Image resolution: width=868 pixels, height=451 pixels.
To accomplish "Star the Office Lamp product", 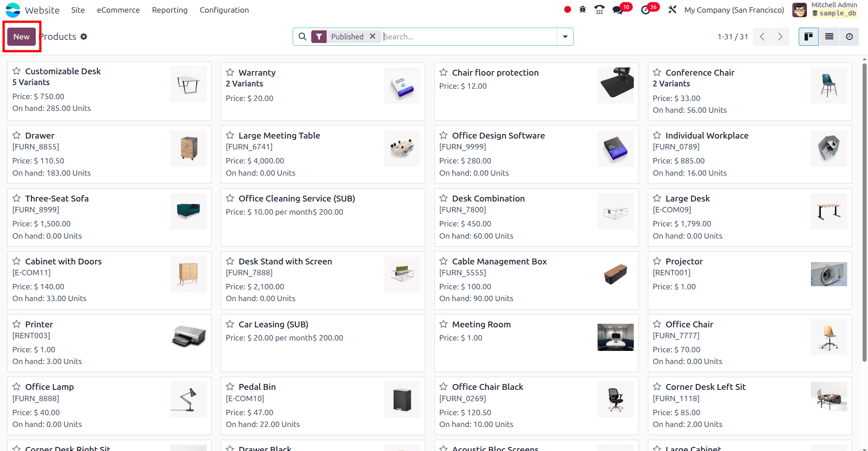I will [17, 387].
